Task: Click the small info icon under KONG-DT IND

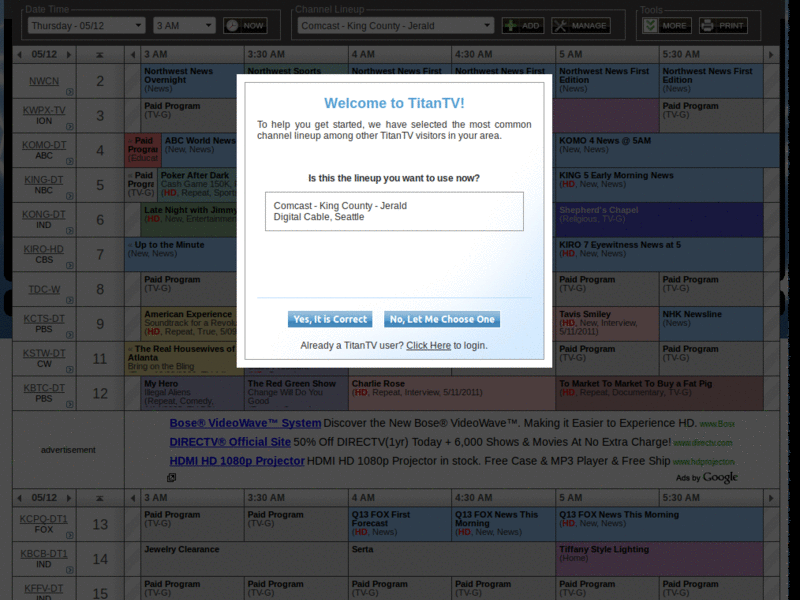Action: [70, 231]
